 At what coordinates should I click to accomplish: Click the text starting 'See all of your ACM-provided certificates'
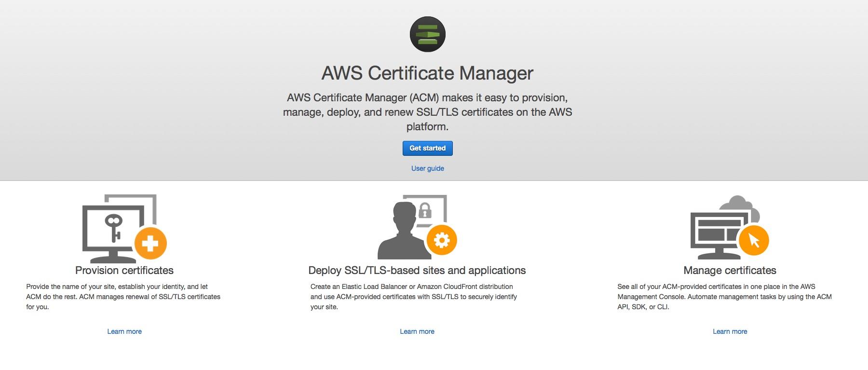(724, 297)
